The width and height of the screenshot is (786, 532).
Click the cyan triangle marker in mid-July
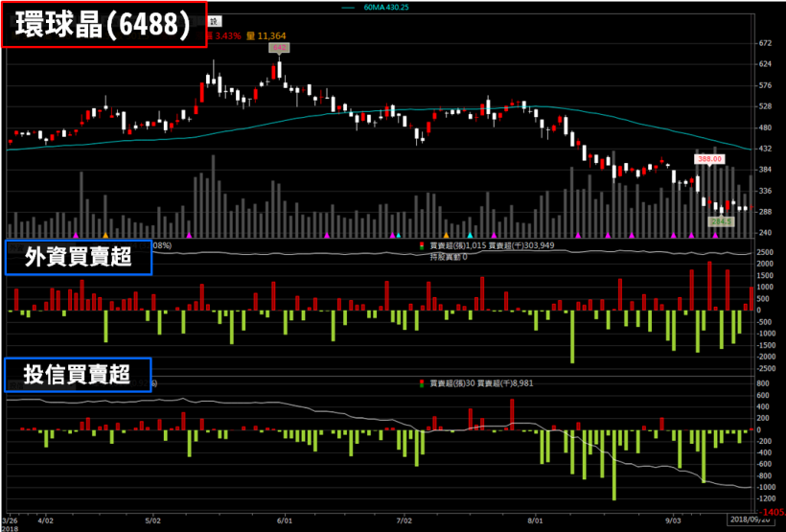click(471, 235)
